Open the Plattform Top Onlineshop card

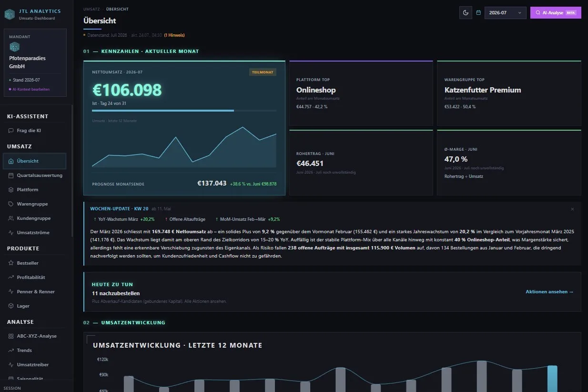361,93
